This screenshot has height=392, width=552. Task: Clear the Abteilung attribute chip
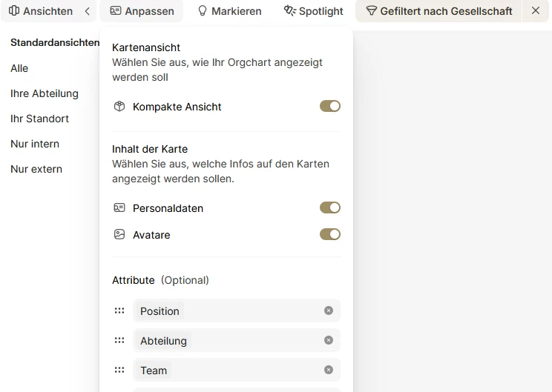pyautogui.click(x=329, y=340)
